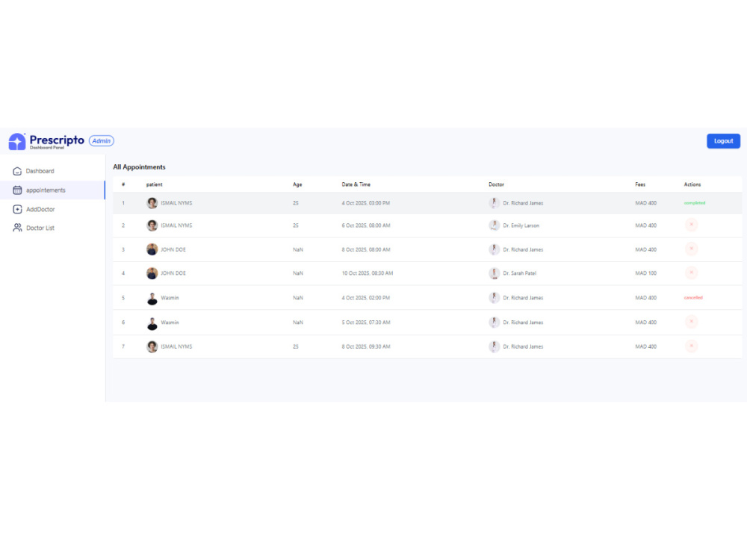Viewport: 747px width, 560px height.
Task: Click Dr. Sarah Patel photo
Action: pos(494,273)
